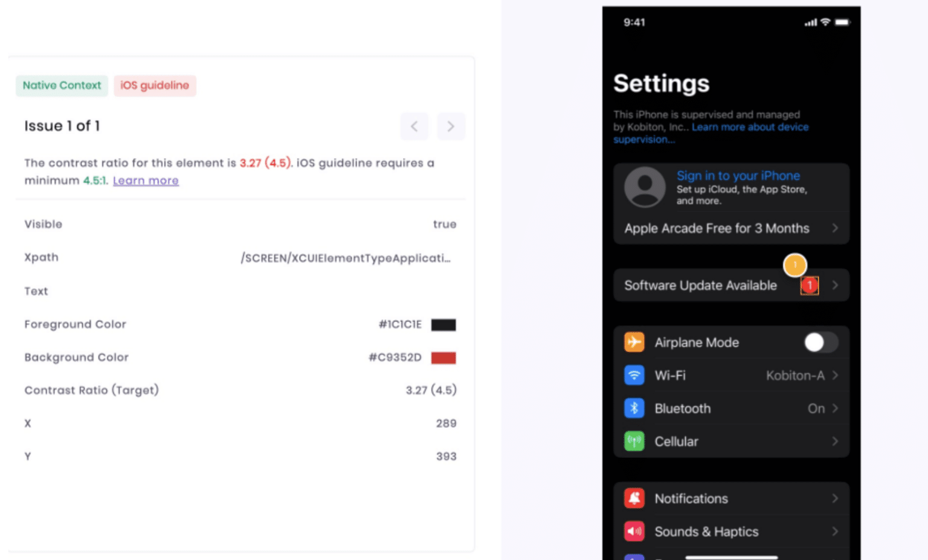Open the Learn more link for contrast

click(146, 181)
